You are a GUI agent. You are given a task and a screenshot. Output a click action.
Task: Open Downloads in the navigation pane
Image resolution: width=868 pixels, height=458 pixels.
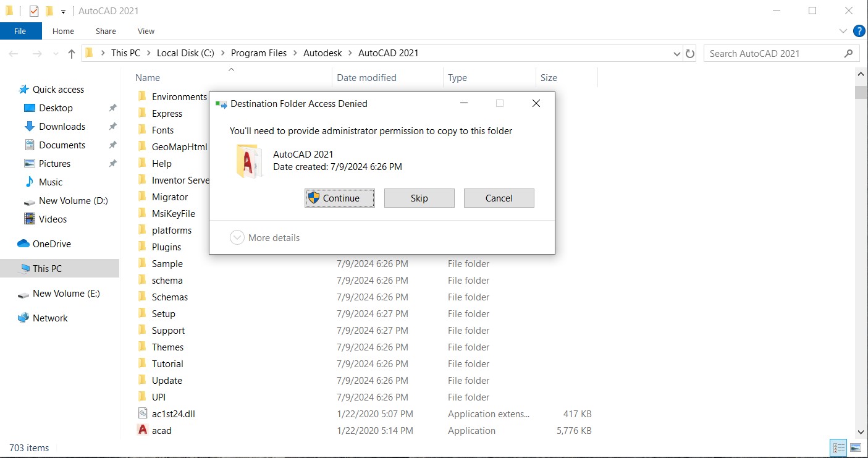(x=62, y=127)
